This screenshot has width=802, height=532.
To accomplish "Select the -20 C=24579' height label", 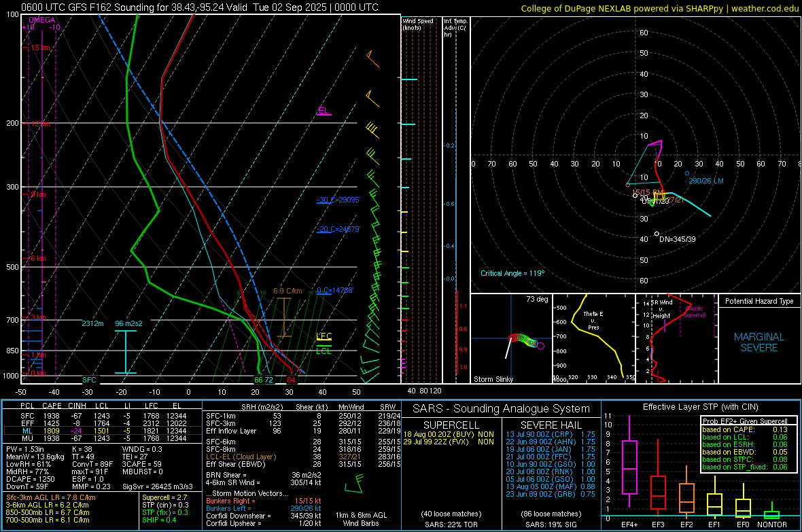I will (x=338, y=229).
